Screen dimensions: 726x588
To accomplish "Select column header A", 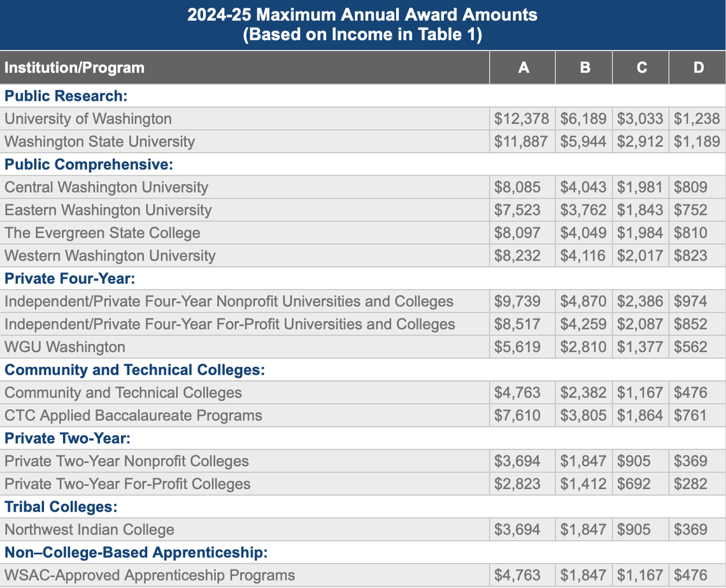I will [x=522, y=67].
